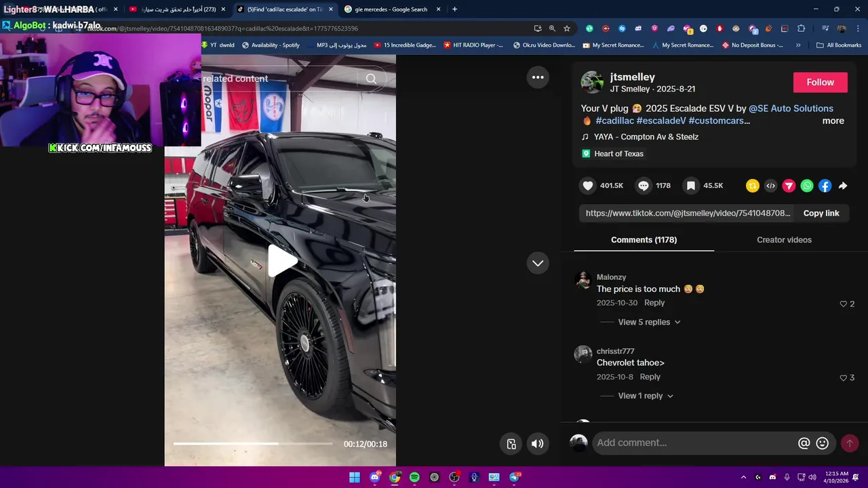Open Telegram from the taskbar
The image size is (868, 488).
(514, 478)
